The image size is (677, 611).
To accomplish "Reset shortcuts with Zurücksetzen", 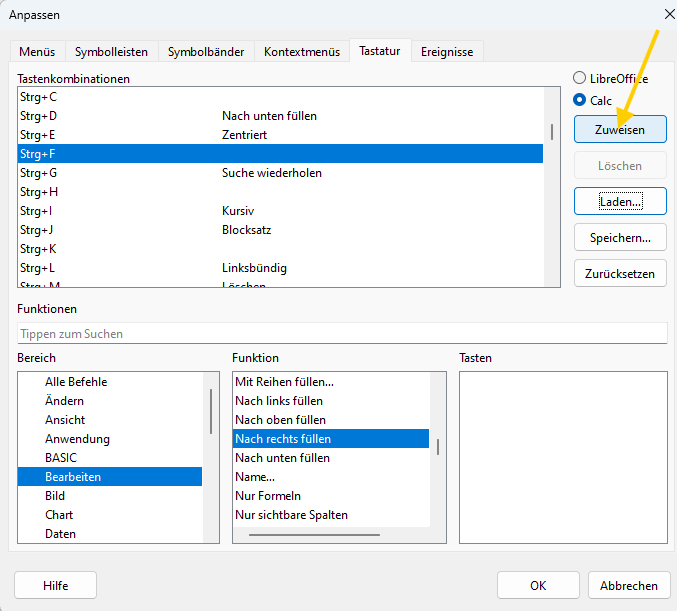I will click(620, 273).
